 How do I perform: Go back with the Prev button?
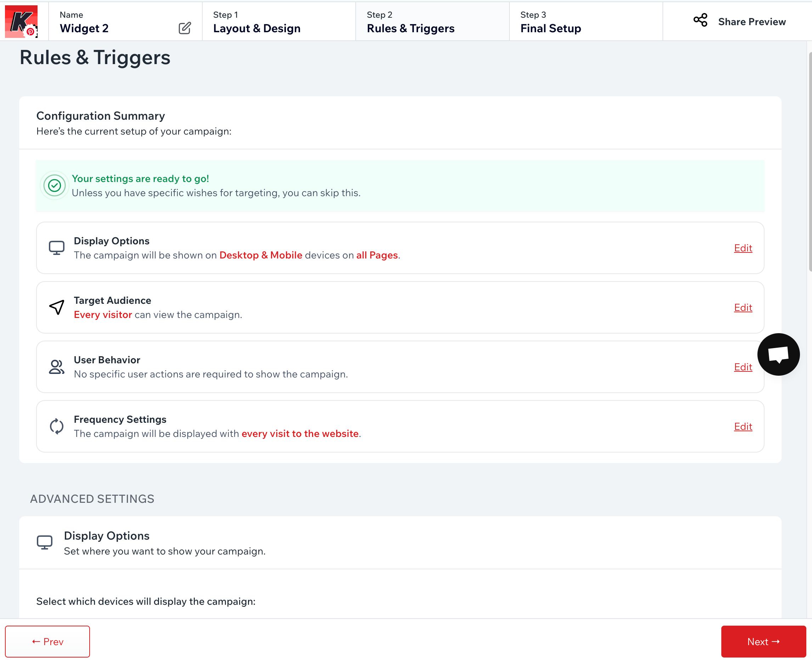pyautogui.click(x=47, y=641)
